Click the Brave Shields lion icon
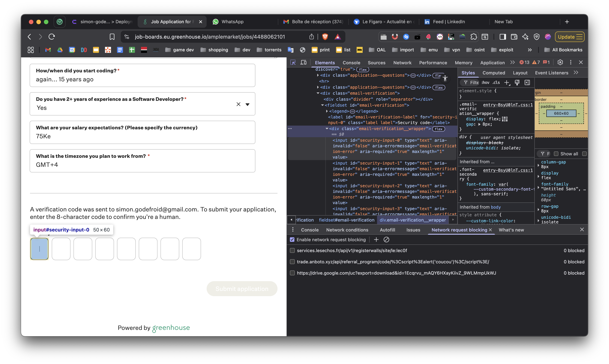The width and height of the screenshot is (609, 364). (325, 37)
